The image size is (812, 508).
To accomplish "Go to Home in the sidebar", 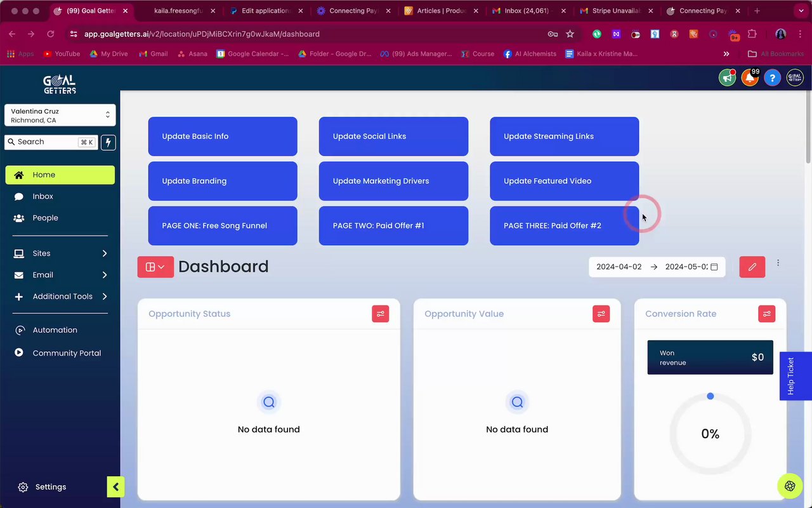I will tap(60, 175).
